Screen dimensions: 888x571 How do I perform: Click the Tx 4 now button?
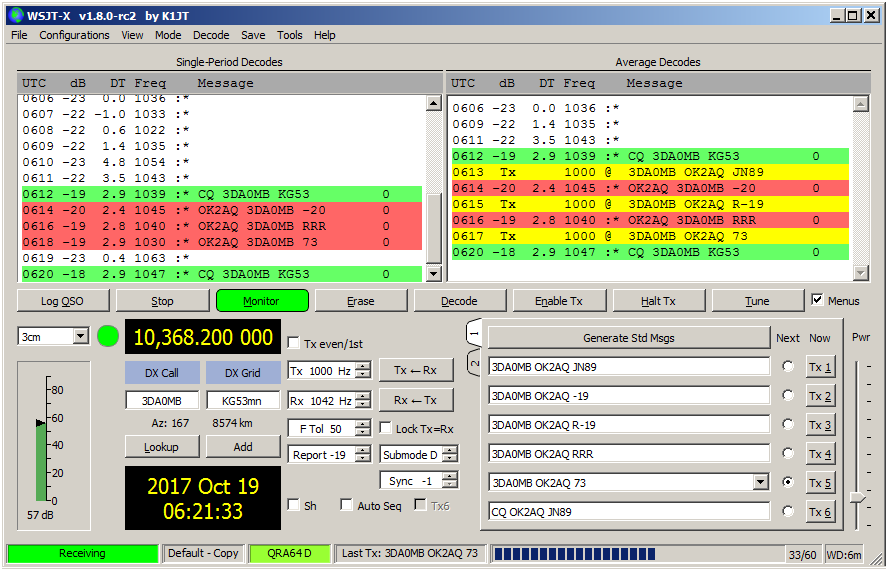[820, 454]
